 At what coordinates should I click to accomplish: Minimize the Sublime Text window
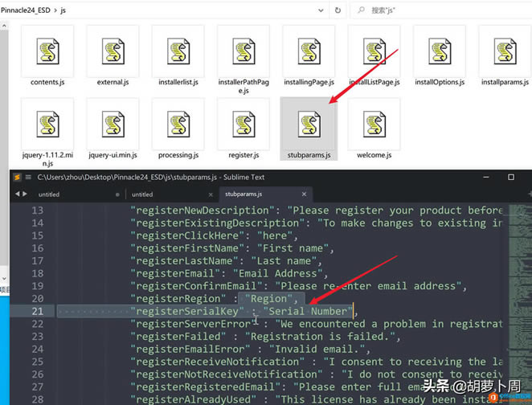(x=486, y=177)
